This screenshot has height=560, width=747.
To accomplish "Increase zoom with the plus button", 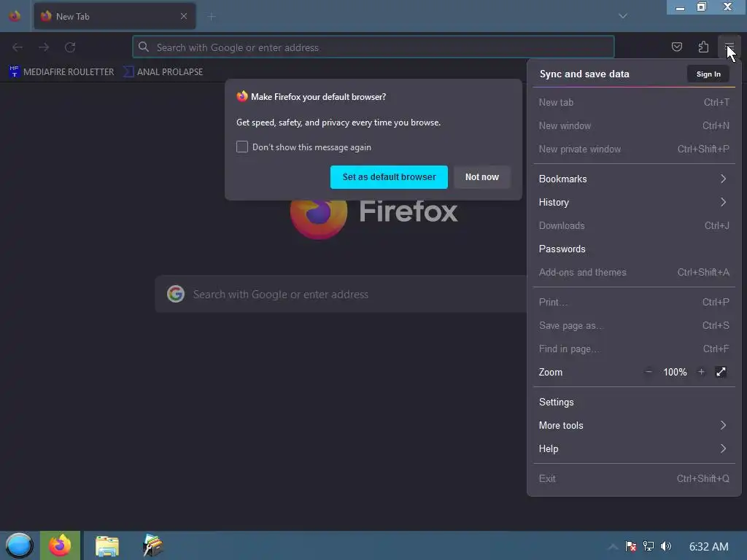I will pos(701,372).
